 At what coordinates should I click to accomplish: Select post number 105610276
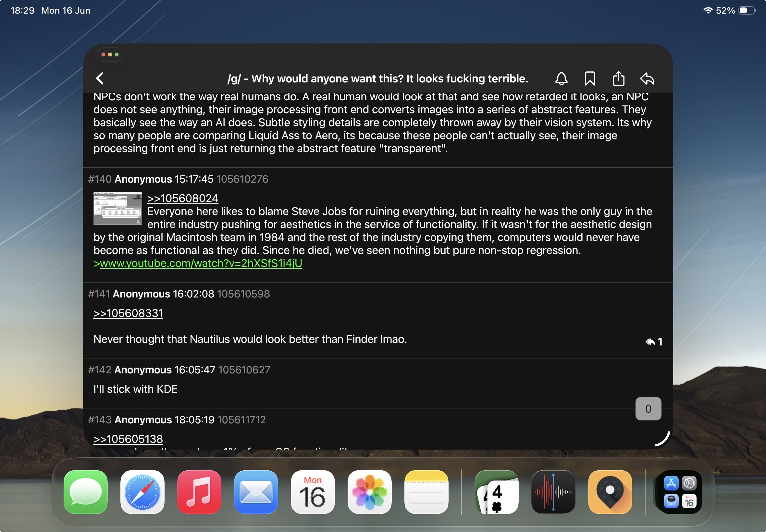242,179
